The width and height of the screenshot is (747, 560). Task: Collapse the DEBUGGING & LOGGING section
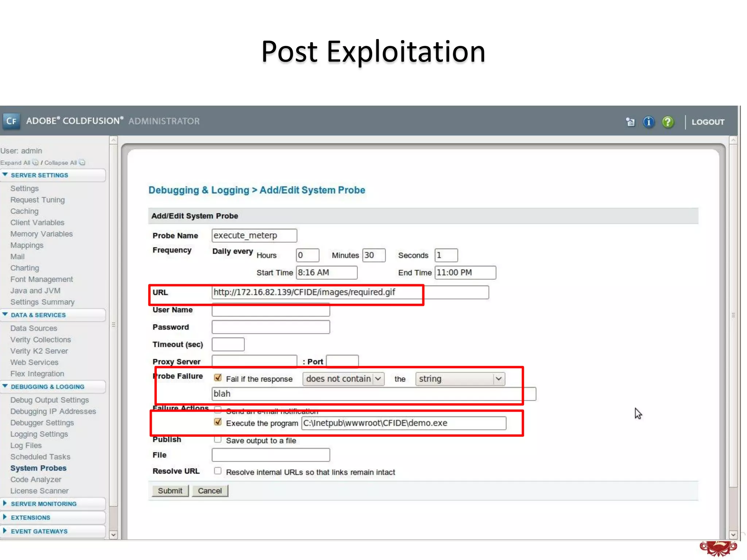(x=53, y=386)
